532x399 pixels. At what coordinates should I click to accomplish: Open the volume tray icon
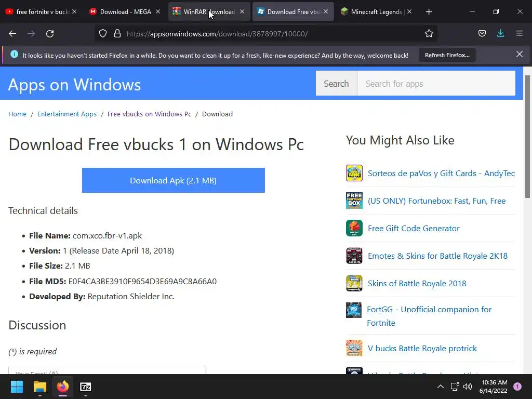[468, 387]
